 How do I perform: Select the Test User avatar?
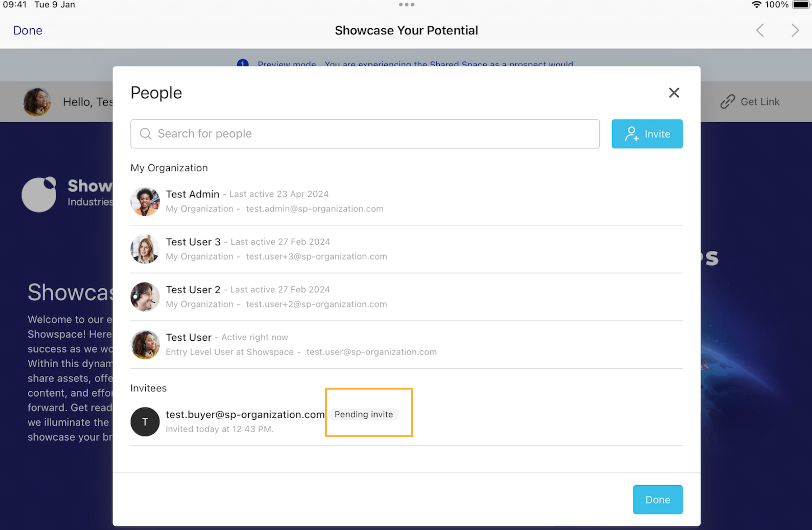tap(145, 344)
